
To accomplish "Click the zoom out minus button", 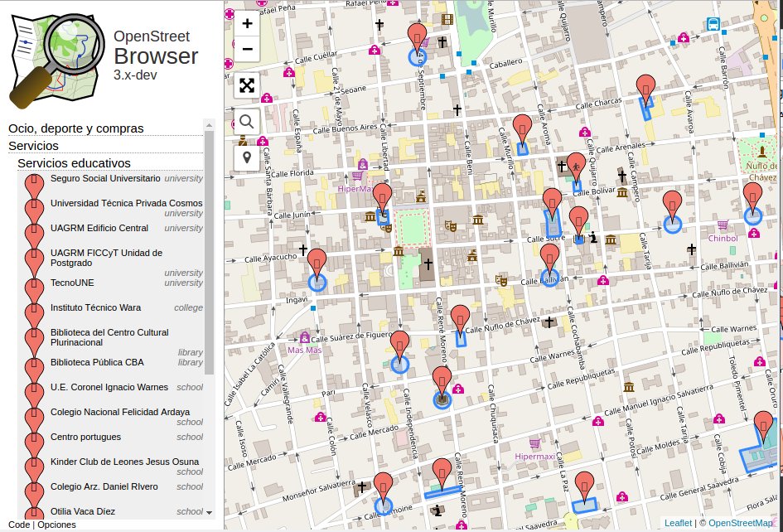I will coord(247,49).
